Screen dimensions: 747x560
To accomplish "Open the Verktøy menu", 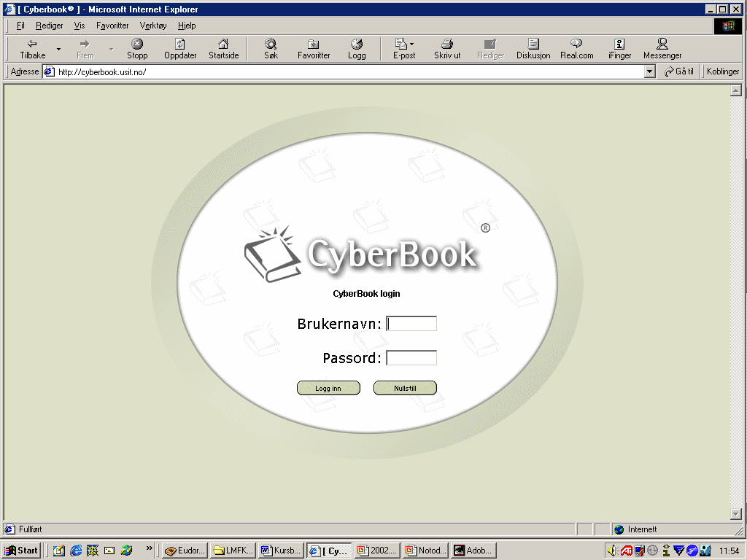I will (153, 26).
